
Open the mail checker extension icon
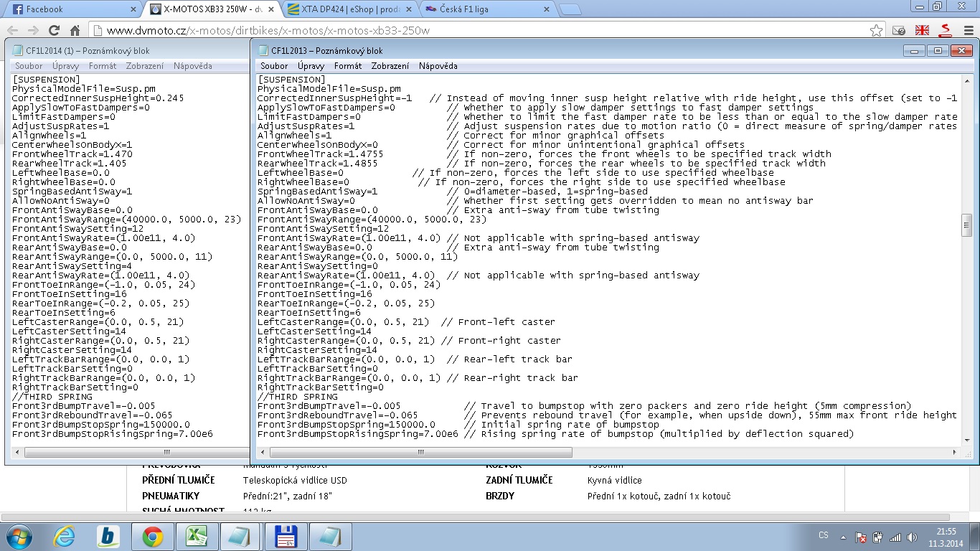[899, 31]
